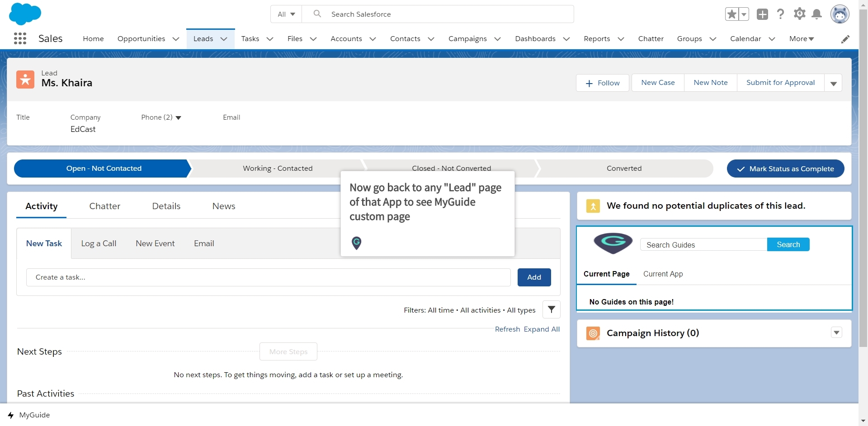Click the pencil edit navigation icon

coord(845,39)
